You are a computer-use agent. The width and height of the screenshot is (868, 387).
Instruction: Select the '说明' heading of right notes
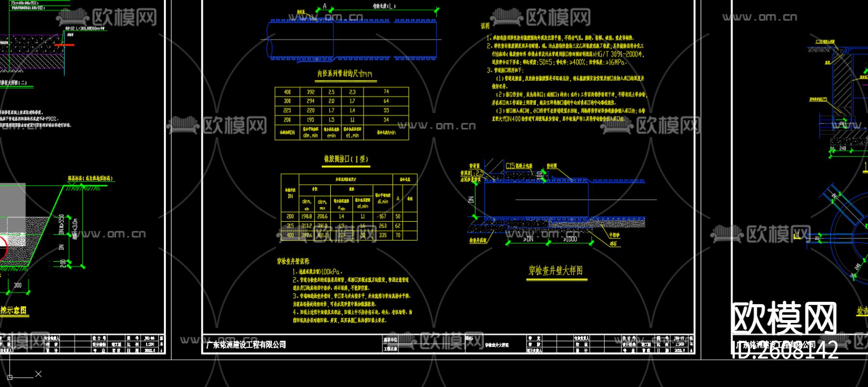click(x=485, y=26)
